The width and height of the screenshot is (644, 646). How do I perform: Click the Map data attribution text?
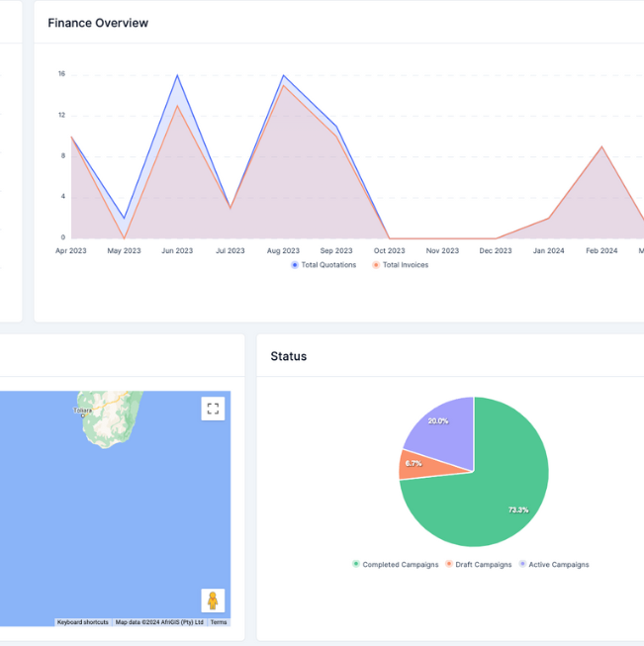pyautogui.click(x=159, y=622)
